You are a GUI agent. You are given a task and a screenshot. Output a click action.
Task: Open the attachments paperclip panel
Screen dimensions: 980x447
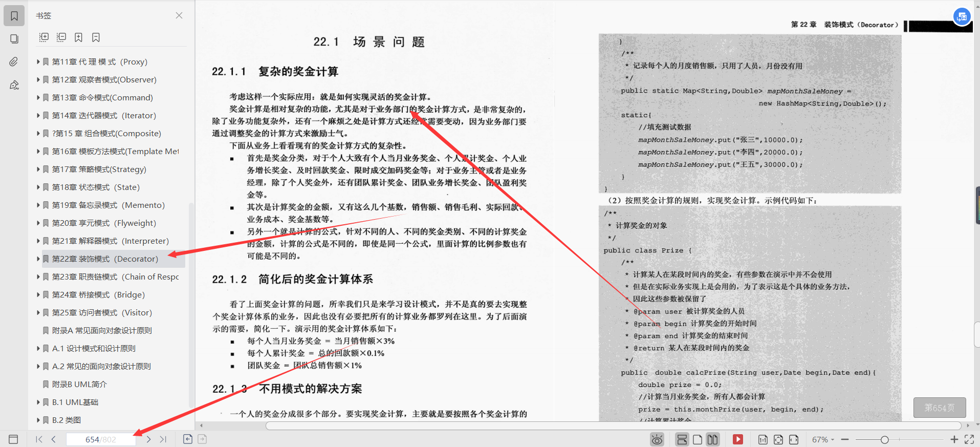(14, 62)
